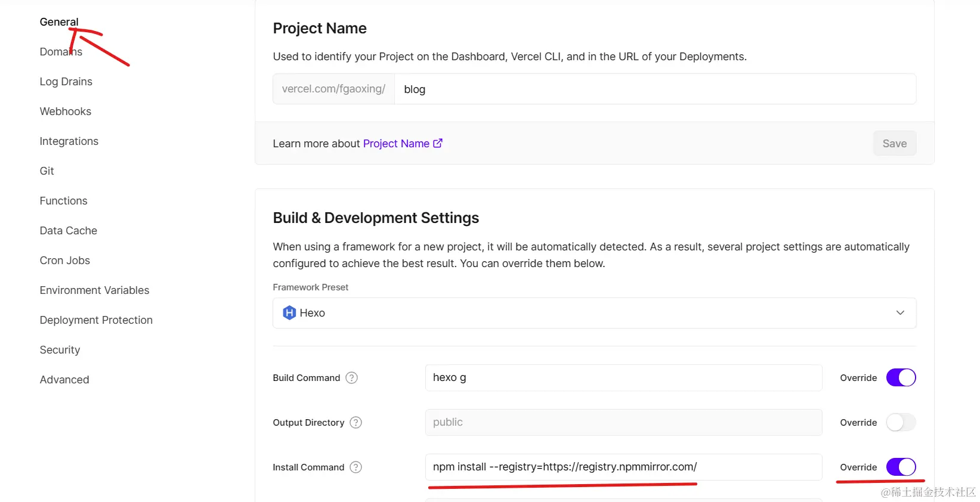Click the Build Command help question-mark icon
The width and height of the screenshot is (980, 502).
(352, 378)
